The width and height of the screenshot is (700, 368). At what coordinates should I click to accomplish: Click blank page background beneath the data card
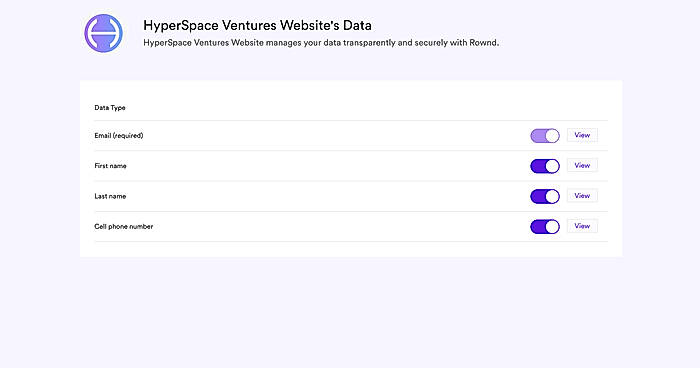coord(351,313)
